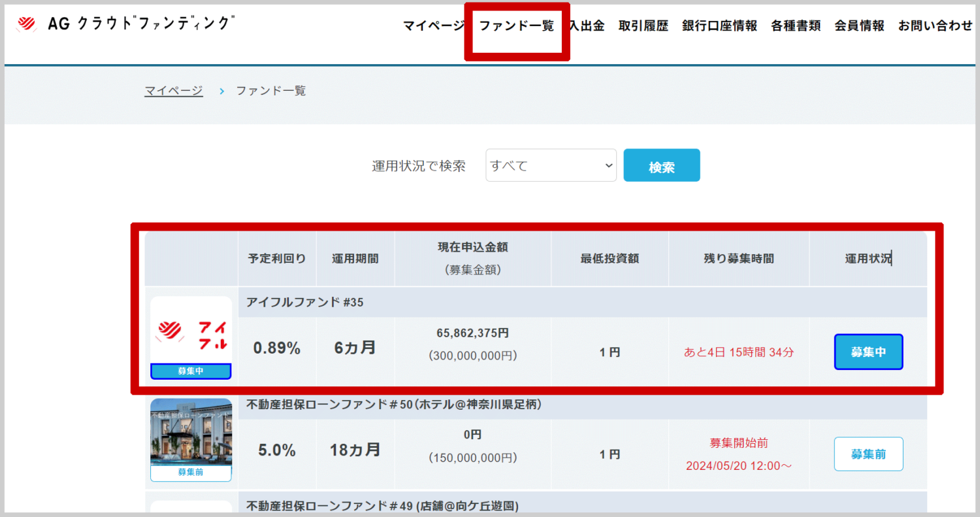Click the 0.89% yield value
980x517 pixels.
tap(277, 348)
